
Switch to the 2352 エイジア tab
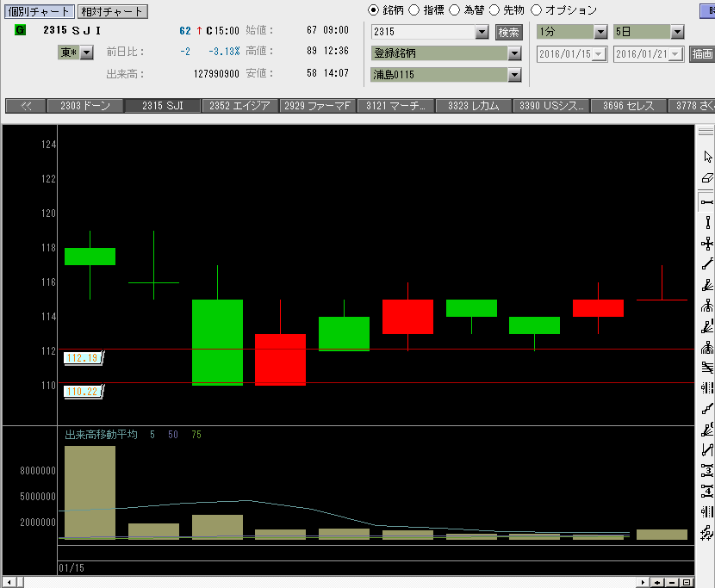[239, 106]
